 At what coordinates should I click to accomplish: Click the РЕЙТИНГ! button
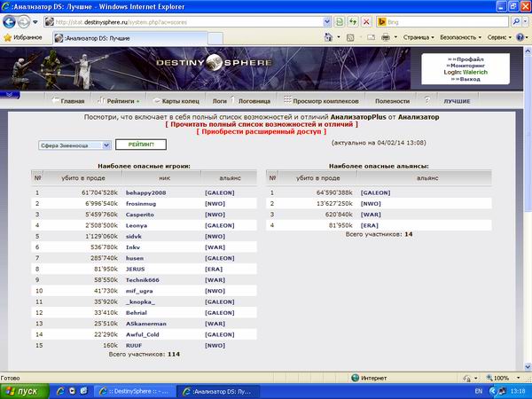tap(141, 145)
